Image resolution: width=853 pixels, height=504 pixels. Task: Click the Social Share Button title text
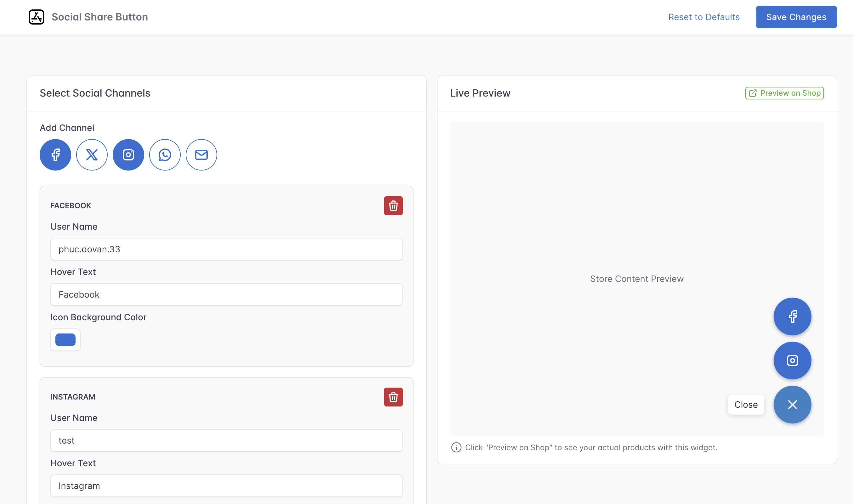pyautogui.click(x=100, y=17)
